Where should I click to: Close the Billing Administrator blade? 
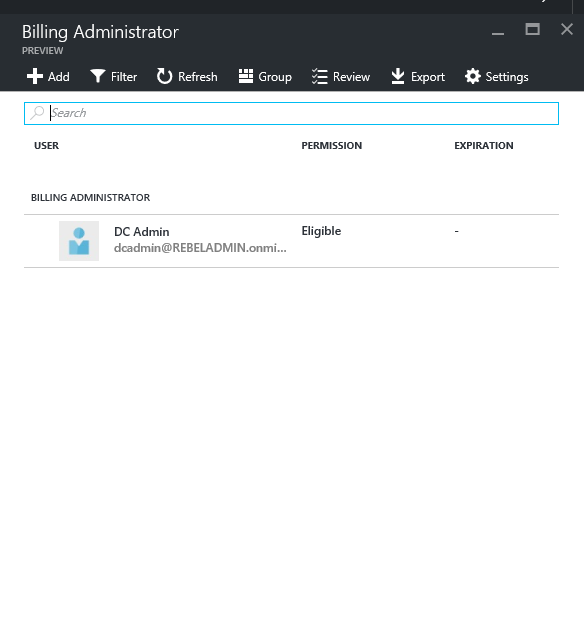(567, 29)
